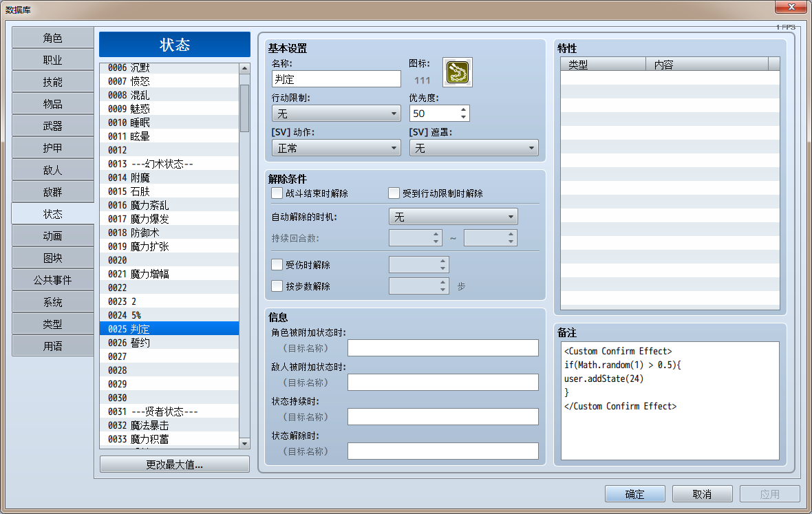The width and height of the screenshot is (812, 514).
Task: Open the [SV] 遮罩 dropdown
Action: pos(474,148)
